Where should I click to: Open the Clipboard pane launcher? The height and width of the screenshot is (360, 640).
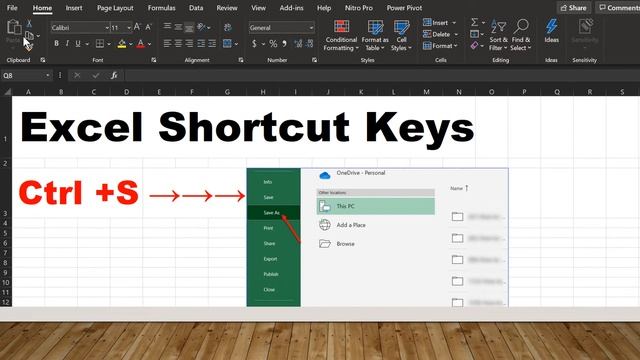pos(42,60)
